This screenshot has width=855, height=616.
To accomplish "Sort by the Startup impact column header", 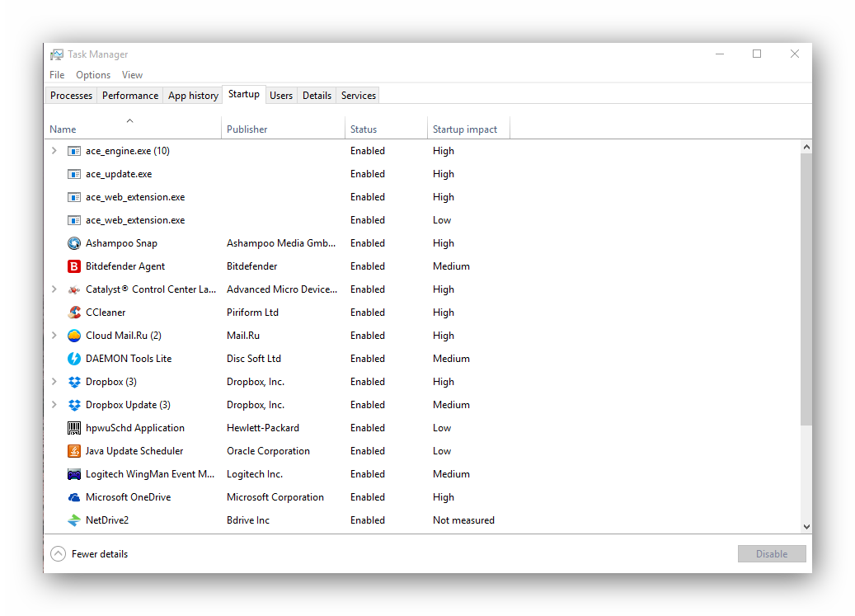I will coord(468,129).
